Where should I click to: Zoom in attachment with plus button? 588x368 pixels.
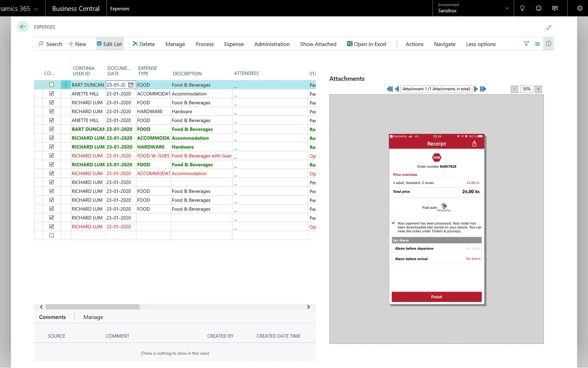pyautogui.click(x=538, y=89)
